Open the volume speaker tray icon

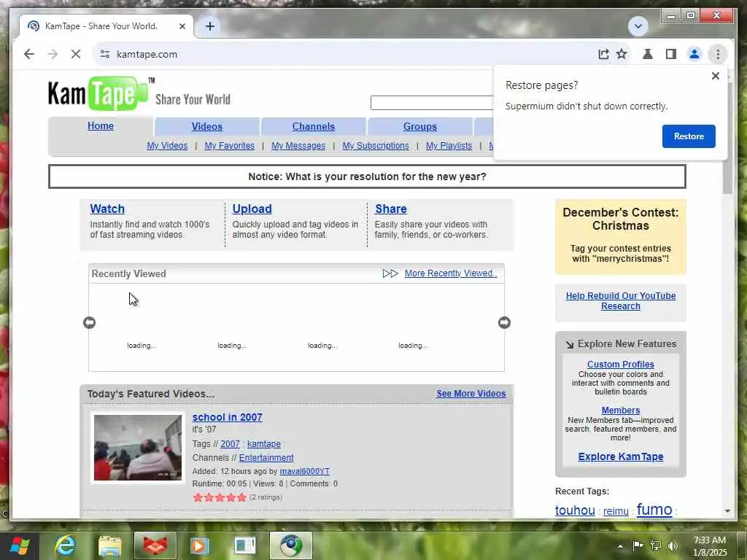pos(673,545)
